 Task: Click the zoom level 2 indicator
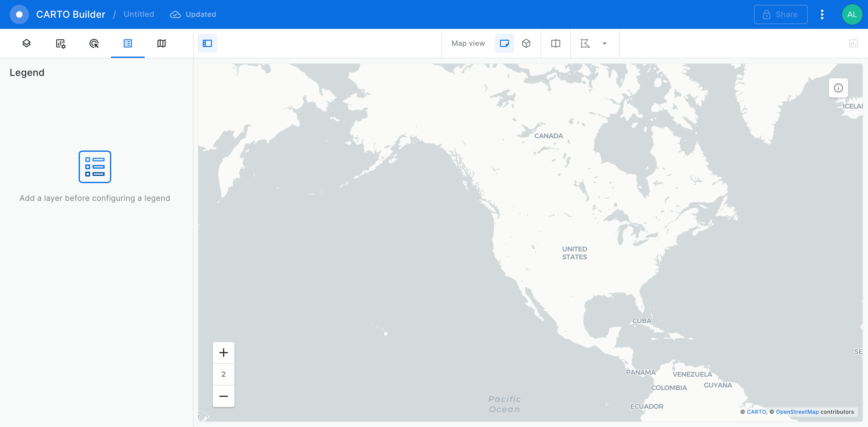click(223, 374)
